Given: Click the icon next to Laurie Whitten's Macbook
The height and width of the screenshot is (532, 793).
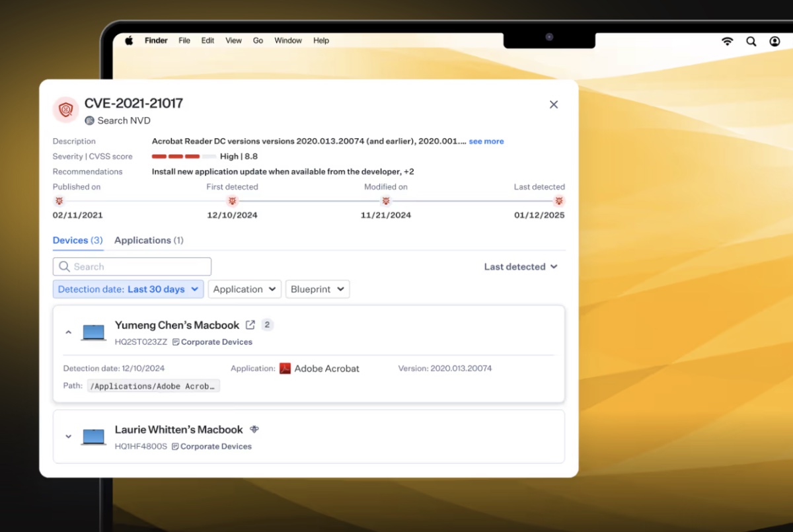Looking at the screenshot, I should [254, 429].
